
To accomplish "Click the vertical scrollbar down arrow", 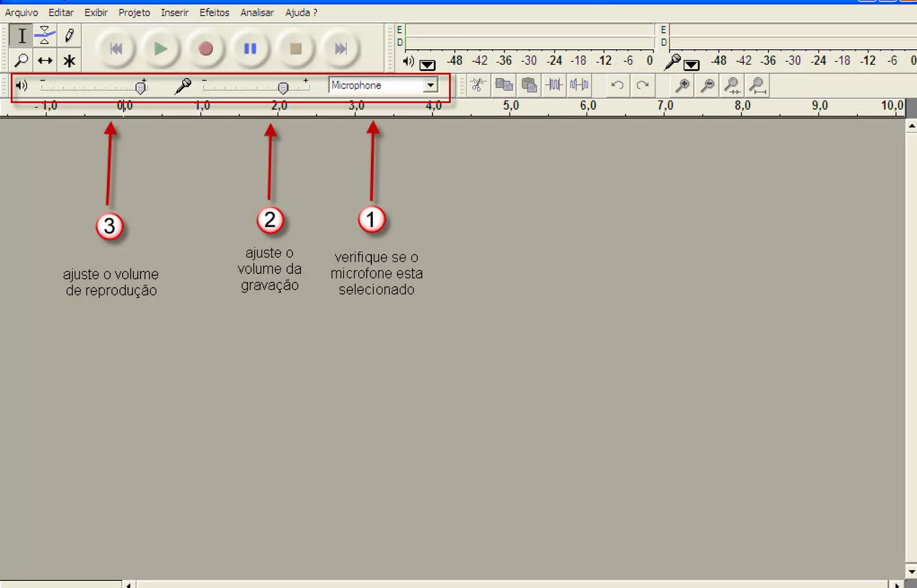I will pyautogui.click(x=912, y=571).
